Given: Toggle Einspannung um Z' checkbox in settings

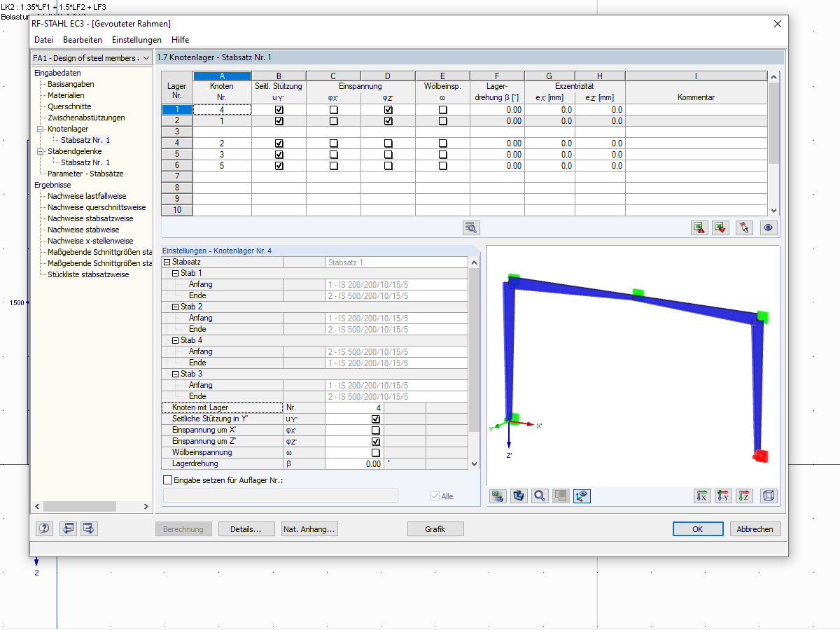Looking at the screenshot, I should [376, 442].
